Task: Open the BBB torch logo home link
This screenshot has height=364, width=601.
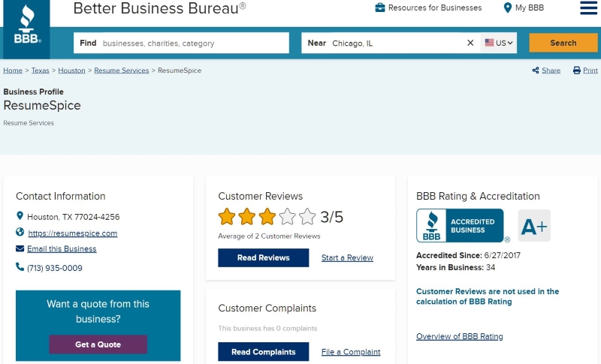Action: pos(26,29)
